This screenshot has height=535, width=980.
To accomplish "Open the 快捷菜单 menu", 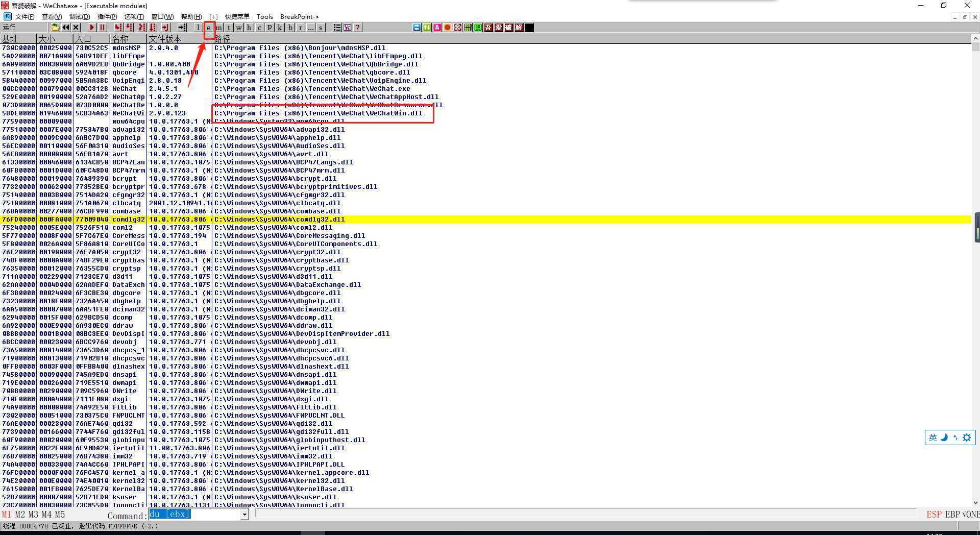I will click(x=237, y=17).
